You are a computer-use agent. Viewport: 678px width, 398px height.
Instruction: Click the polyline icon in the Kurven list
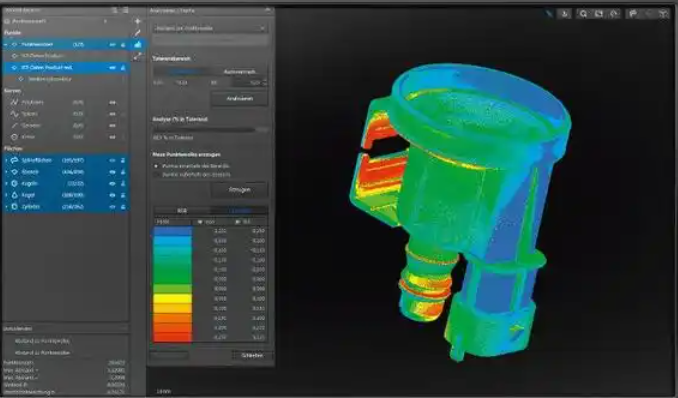[14, 103]
